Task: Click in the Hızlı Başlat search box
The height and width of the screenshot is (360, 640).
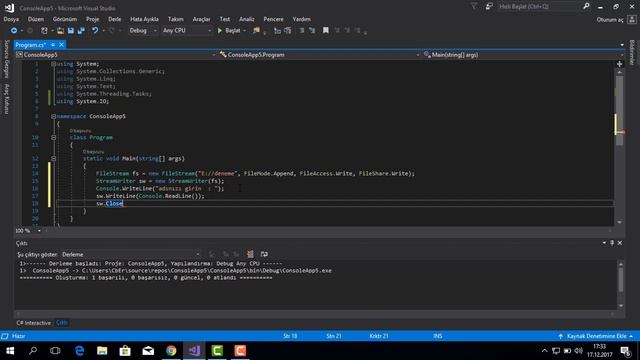Action: [x=538, y=7]
